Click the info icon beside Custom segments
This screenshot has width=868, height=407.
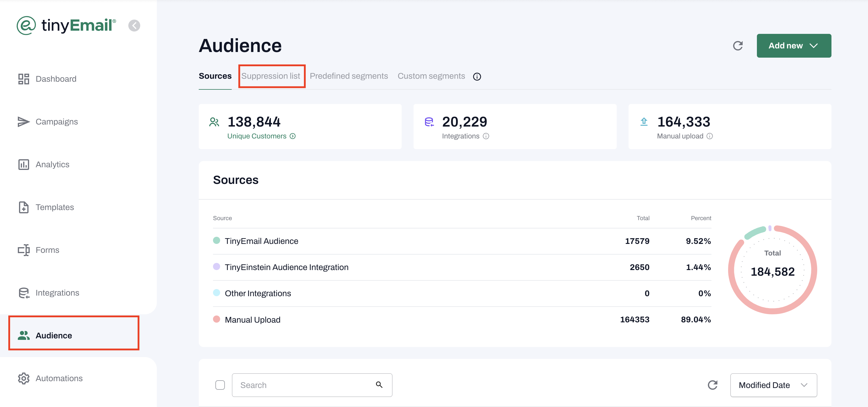[477, 76]
